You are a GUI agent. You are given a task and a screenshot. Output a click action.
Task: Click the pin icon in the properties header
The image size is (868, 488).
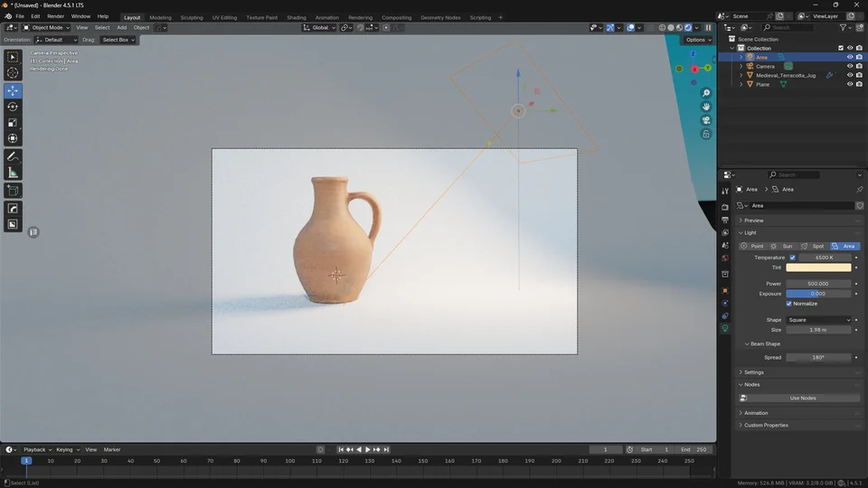tap(859, 189)
